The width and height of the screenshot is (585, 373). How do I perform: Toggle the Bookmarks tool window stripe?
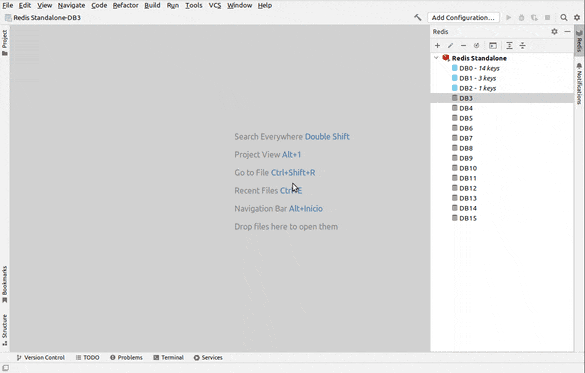[x=5, y=284]
